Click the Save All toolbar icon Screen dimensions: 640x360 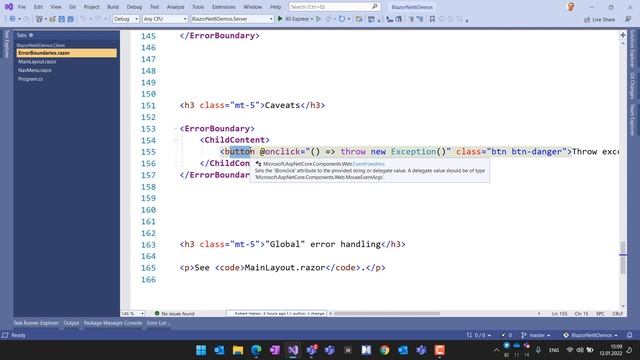click(71, 19)
